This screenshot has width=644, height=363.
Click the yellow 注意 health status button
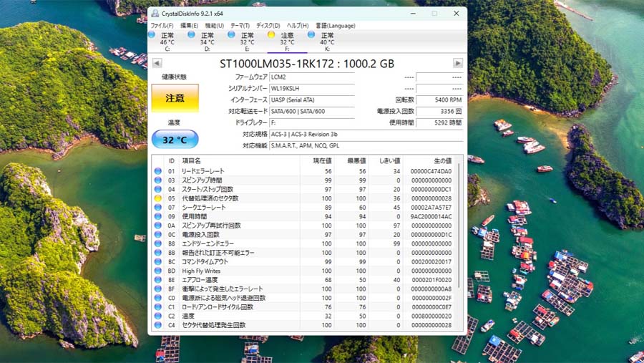[x=175, y=98]
